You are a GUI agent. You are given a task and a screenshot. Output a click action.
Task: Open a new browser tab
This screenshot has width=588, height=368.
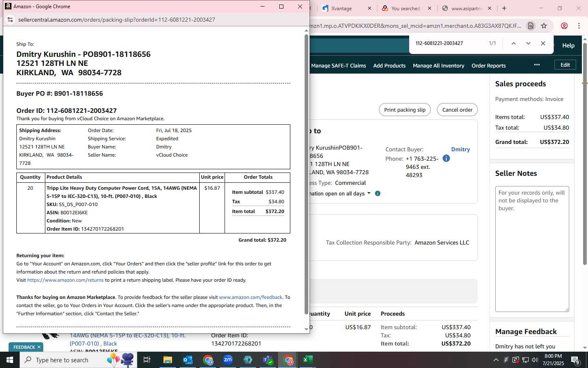pos(504,8)
